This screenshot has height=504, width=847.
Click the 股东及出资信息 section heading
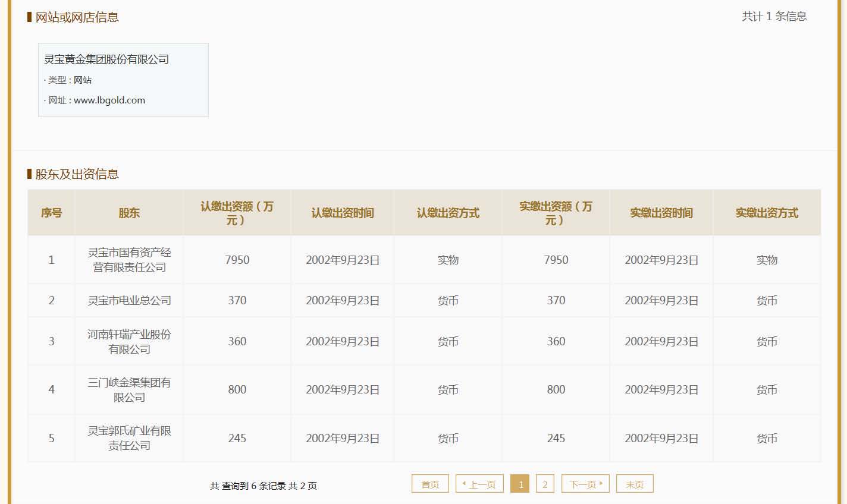77,174
